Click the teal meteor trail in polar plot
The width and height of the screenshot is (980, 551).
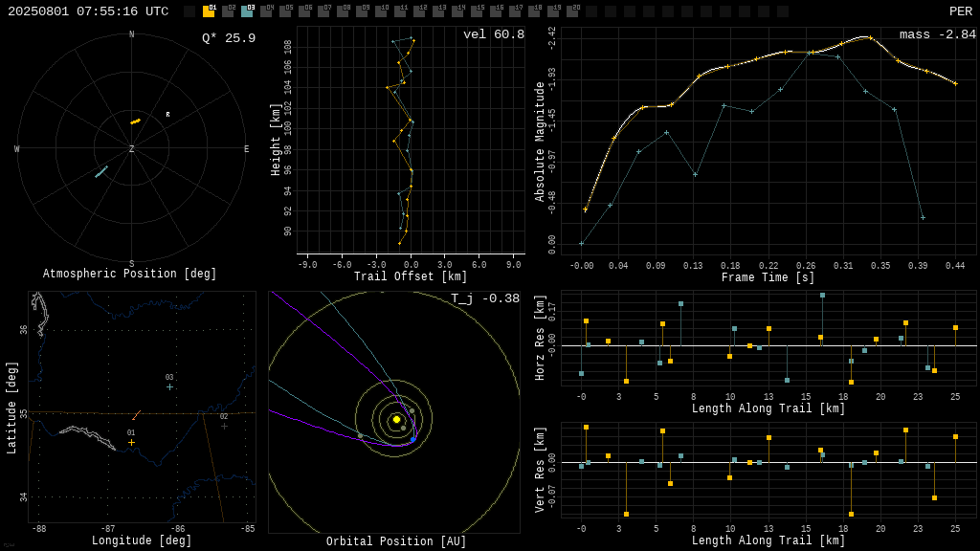point(101,172)
